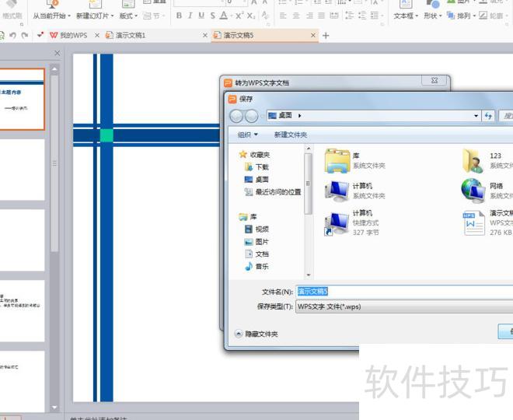Click the 文件名 input field
Image resolution: width=513 pixels, height=420 pixels.
click(404, 292)
